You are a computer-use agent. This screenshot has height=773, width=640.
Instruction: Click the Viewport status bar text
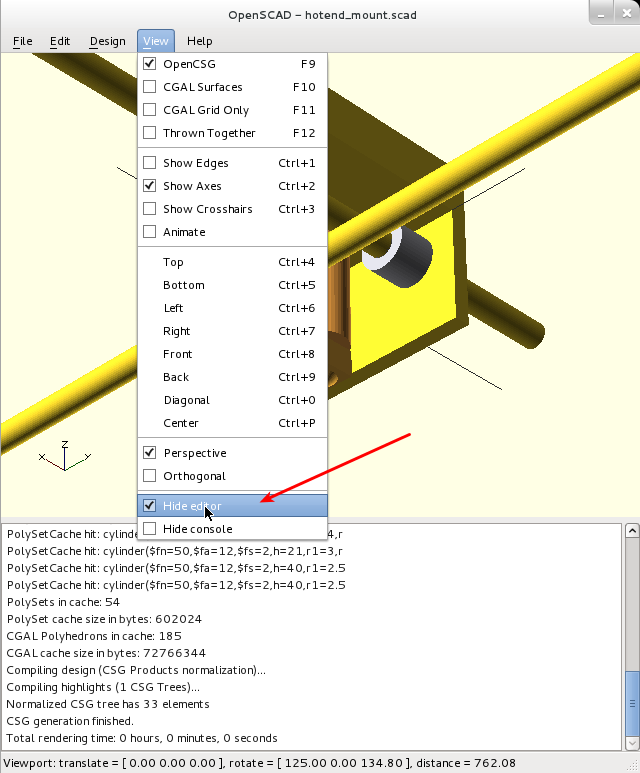tap(259, 763)
